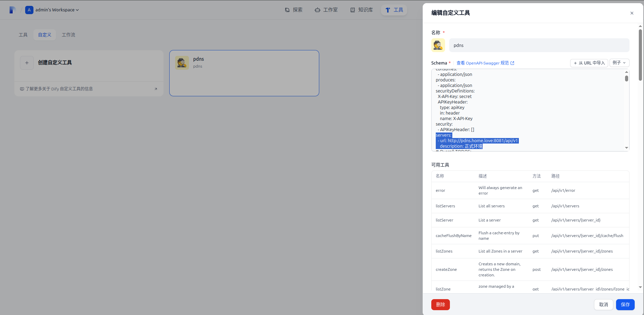Click 描述 column header

483,176
